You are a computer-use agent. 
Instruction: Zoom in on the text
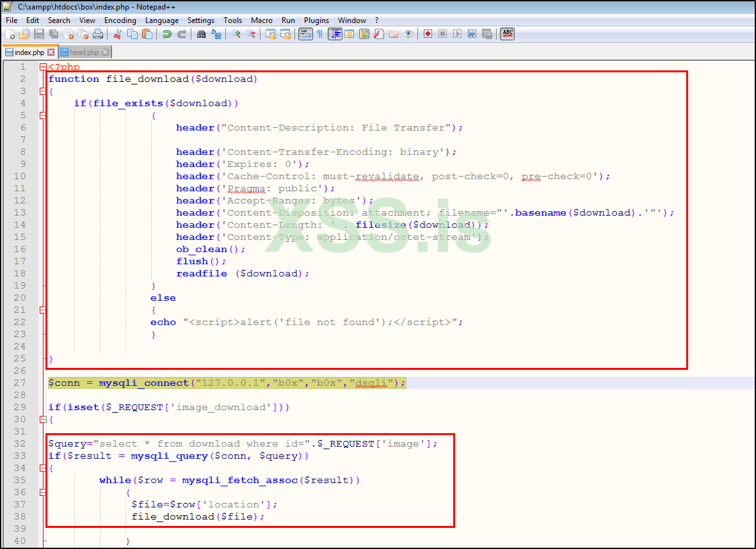235,33
